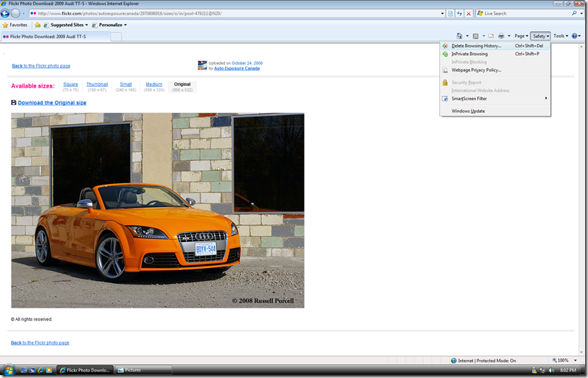Open the Personalize favorites bar dropdown

(x=109, y=25)
